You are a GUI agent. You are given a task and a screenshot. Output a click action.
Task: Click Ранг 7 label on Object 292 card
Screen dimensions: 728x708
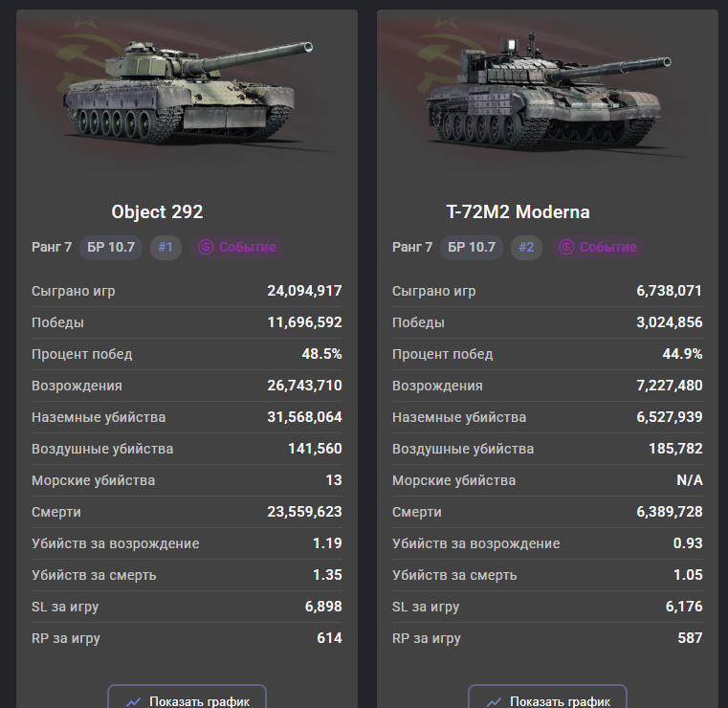click(x=52, y=247)
